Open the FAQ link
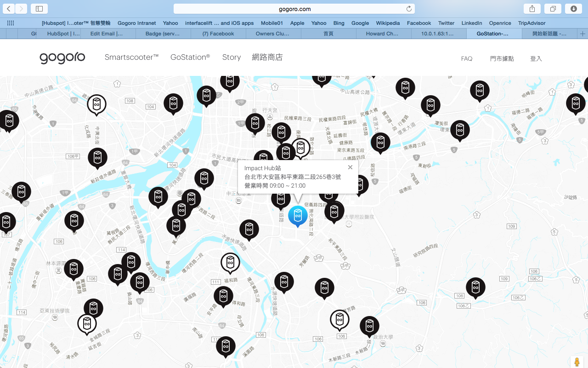 coord(467,58)
